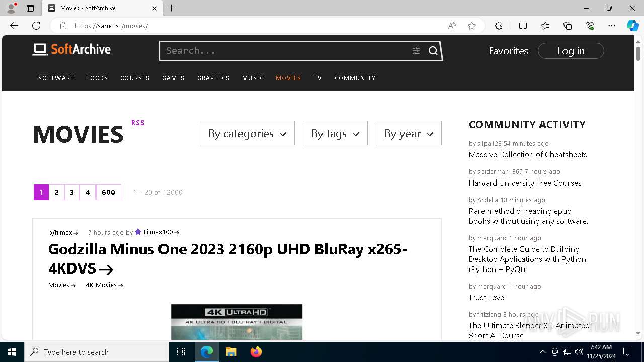Screen dimensions: 644x362
Task: Open b/filmax blog link
Action: [x=63, y=232]
